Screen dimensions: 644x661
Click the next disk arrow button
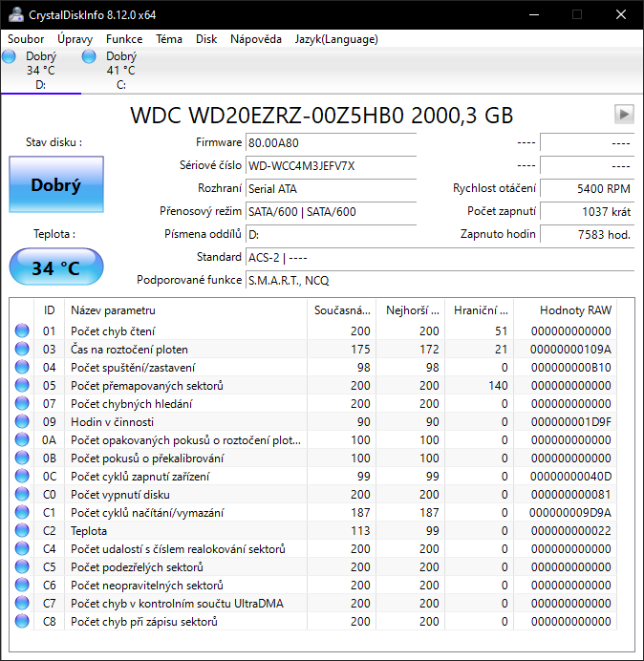[x=624, y=115]
